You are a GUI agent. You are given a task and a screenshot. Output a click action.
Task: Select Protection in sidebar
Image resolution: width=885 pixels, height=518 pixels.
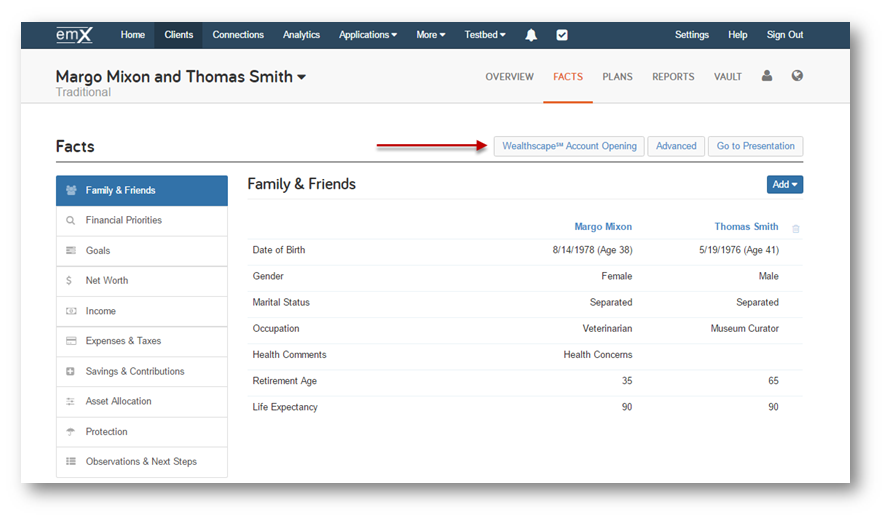(142, 432)
